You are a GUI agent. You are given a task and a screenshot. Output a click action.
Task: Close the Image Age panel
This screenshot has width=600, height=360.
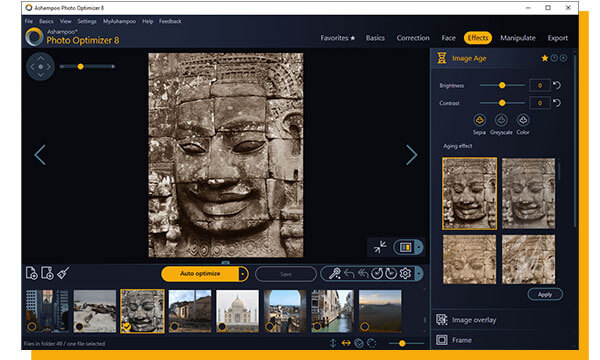(564, 58)
